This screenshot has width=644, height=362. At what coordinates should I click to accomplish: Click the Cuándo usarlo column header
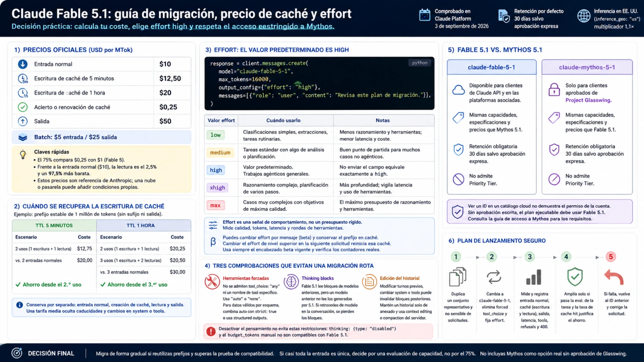click(283, 120)
